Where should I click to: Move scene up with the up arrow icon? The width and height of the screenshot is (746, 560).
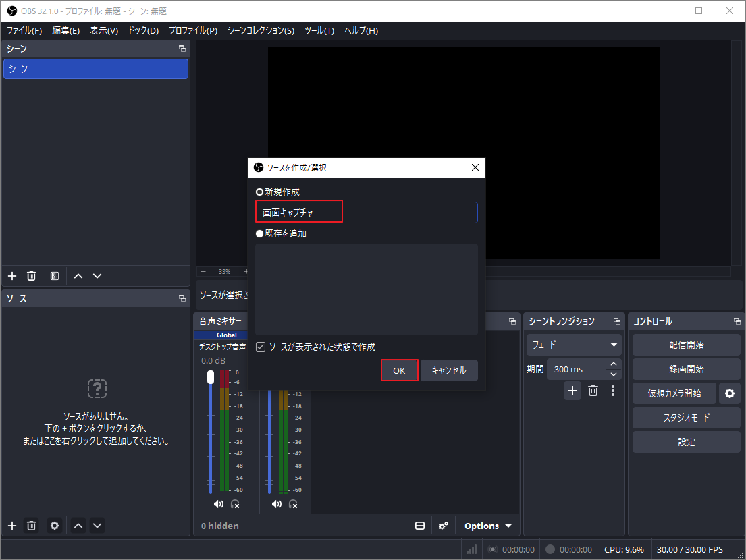[78, 275]
